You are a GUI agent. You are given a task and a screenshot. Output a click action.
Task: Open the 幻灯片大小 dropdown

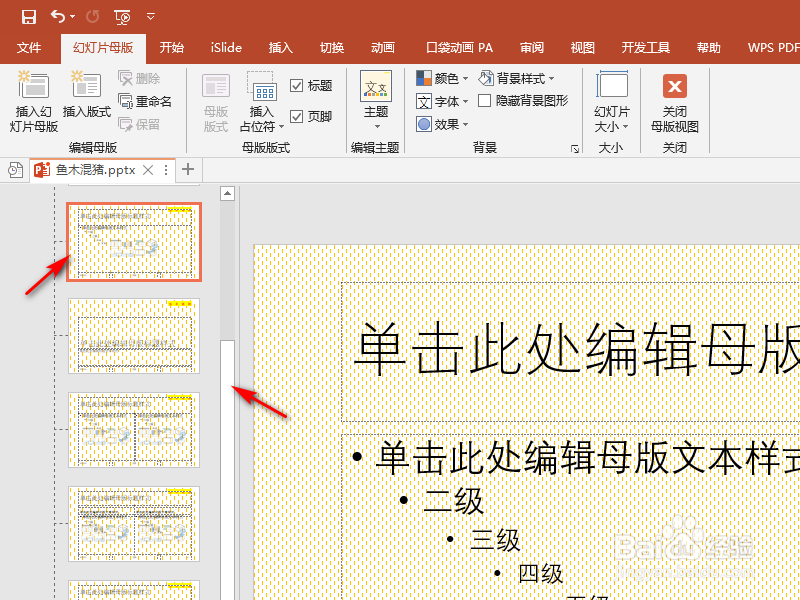pos(612,102)
